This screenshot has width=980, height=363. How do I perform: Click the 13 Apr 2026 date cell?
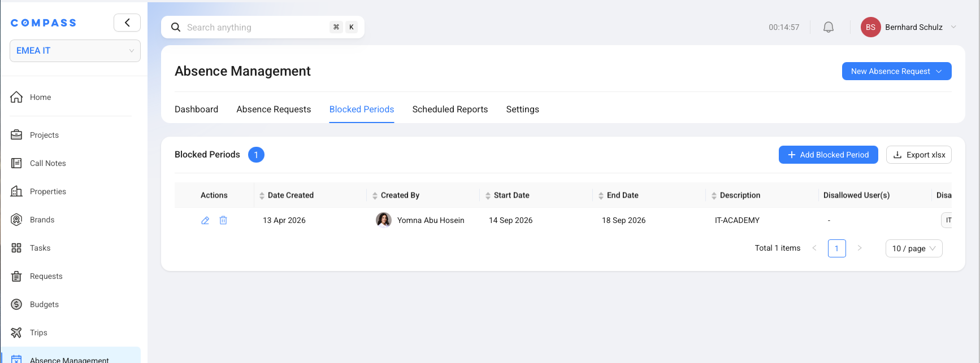(x=284, y=220)
